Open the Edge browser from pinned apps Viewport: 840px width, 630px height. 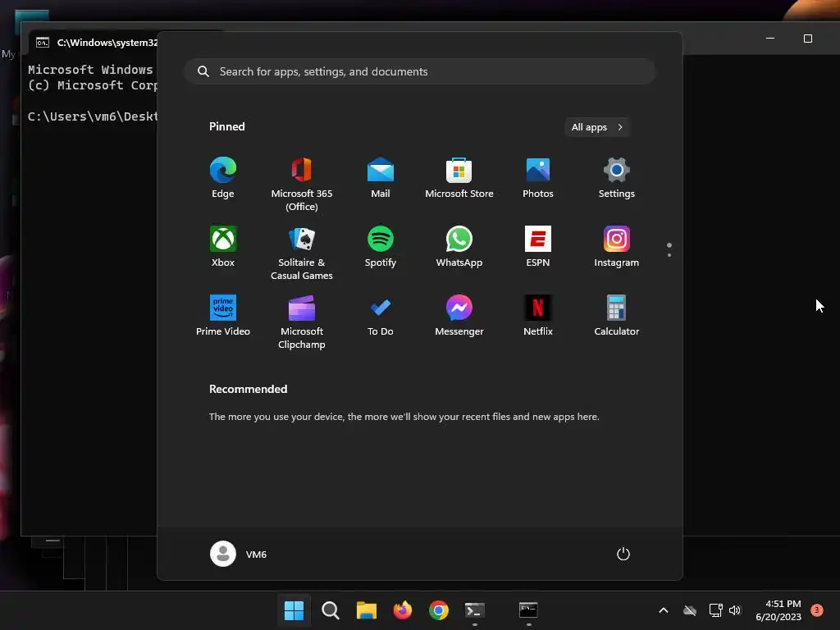pyautogui.click(x=223, y=178)
